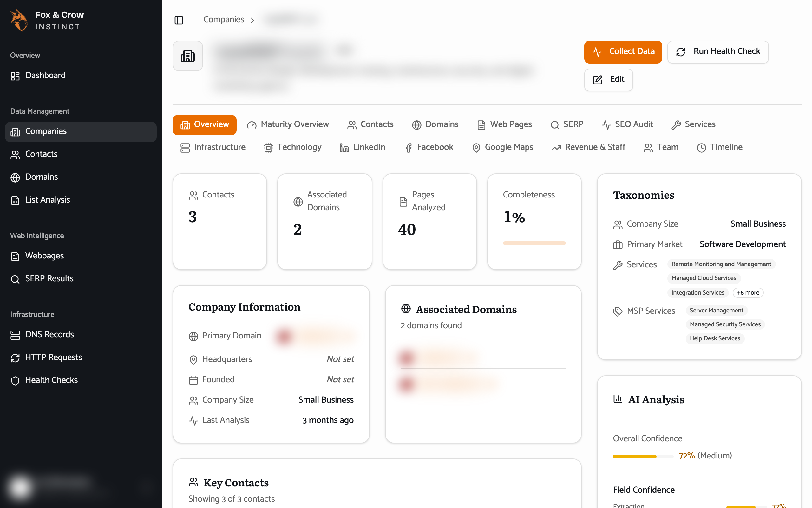
Task: Click the 'Small Business' taxonomy value
Action: point(758,224)
